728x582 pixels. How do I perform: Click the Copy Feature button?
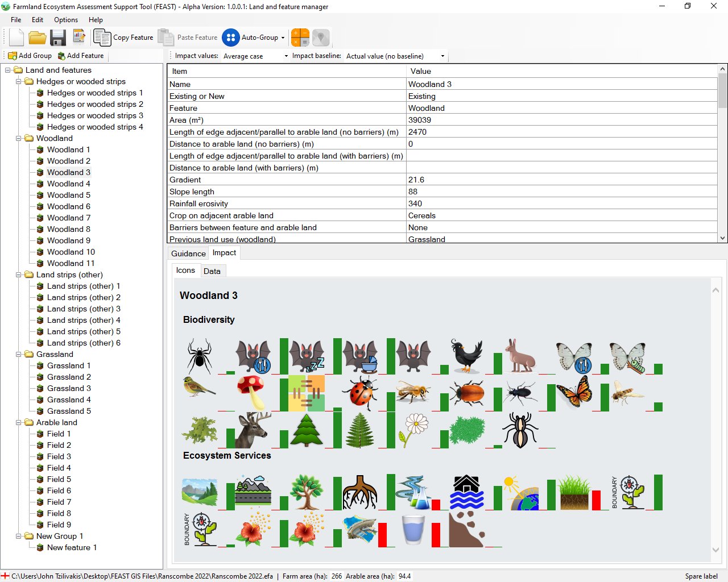124,38
